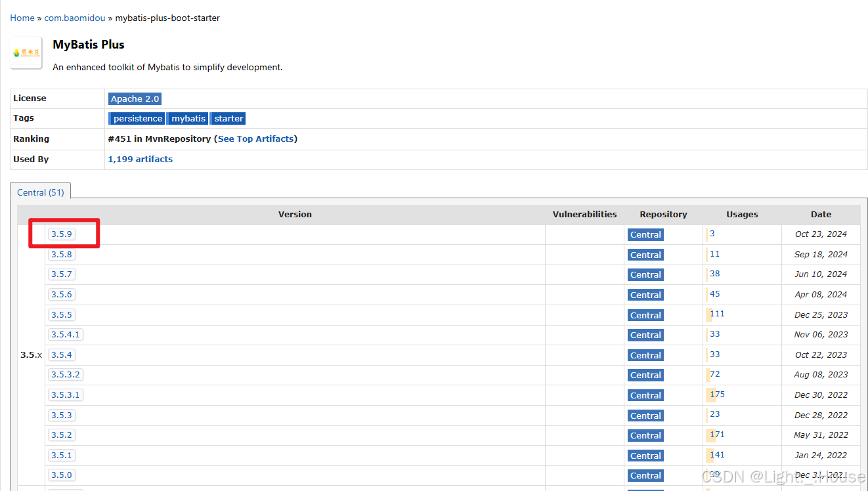Open the 111 usages link for 3.5.5

(717, 314)
